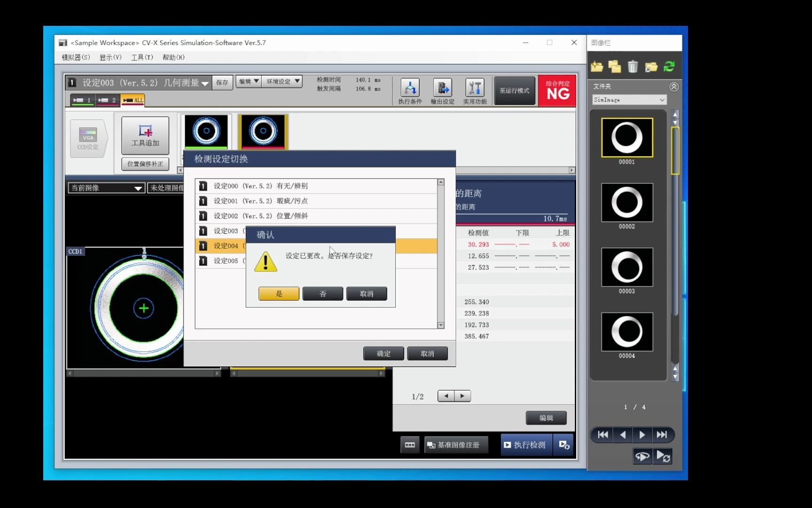Collapse the 文件夹 section
The height and width of the screenshot is (508, 812).
(x=674, y=87)
